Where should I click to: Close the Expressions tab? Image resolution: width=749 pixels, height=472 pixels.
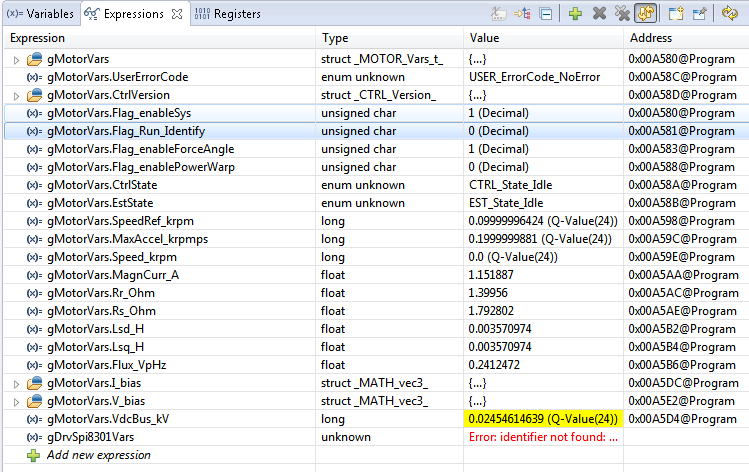tap(177, 14)
